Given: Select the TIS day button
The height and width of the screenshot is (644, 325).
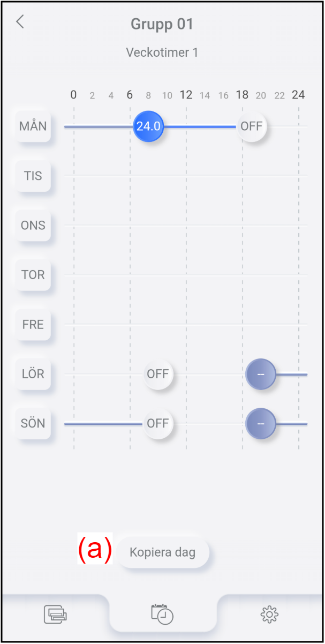Looking at the screenshot, I should (x=33, y=176).
